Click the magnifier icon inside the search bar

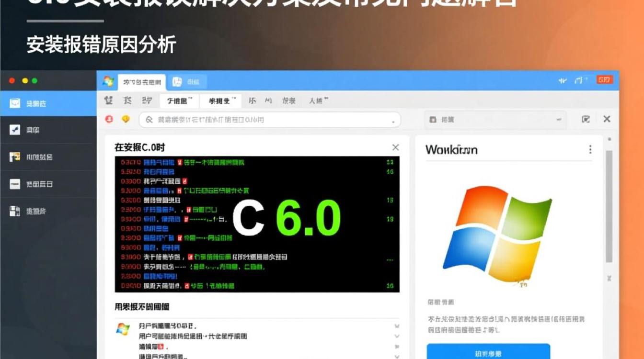pos(149,120)
